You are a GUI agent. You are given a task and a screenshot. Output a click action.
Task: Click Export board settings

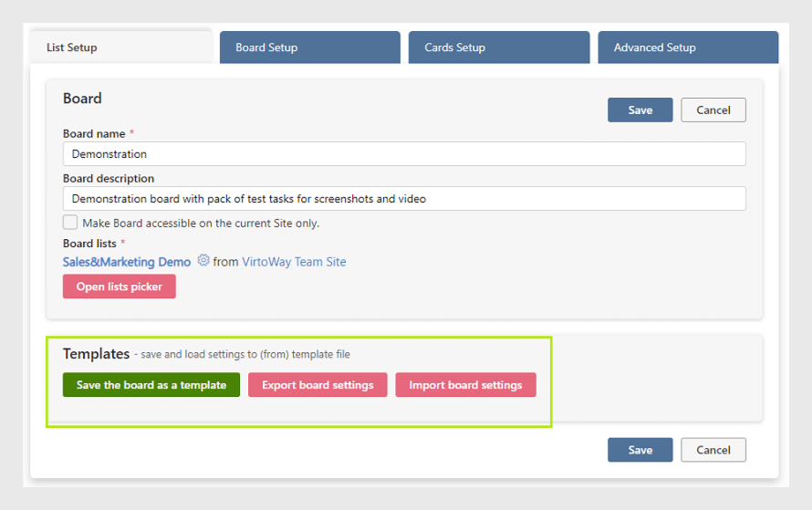(318, 385)
